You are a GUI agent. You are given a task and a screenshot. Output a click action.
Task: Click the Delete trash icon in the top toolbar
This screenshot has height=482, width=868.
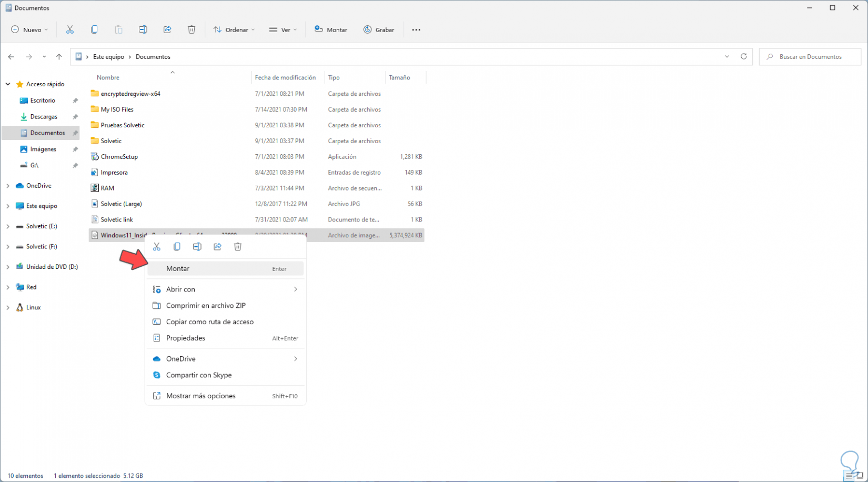click(x=191, y=30)
